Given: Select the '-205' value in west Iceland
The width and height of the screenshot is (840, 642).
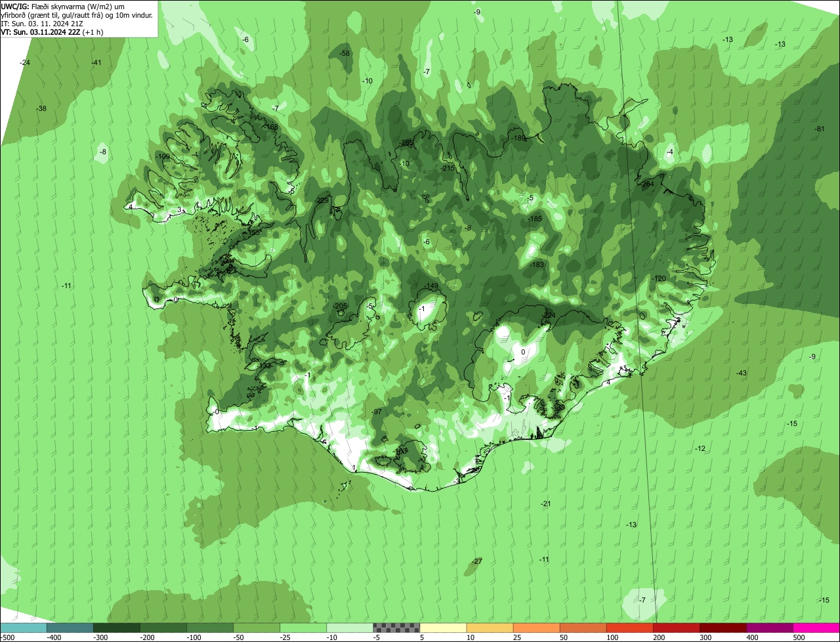Looking at the screenshot, I should (x=339, y=307).
